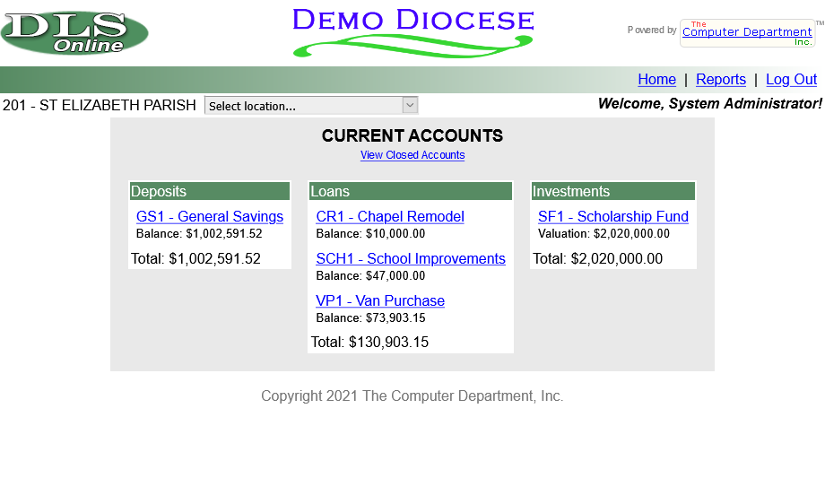View Closed Accounts
This screenshot has width=825, height=504.
412,155
